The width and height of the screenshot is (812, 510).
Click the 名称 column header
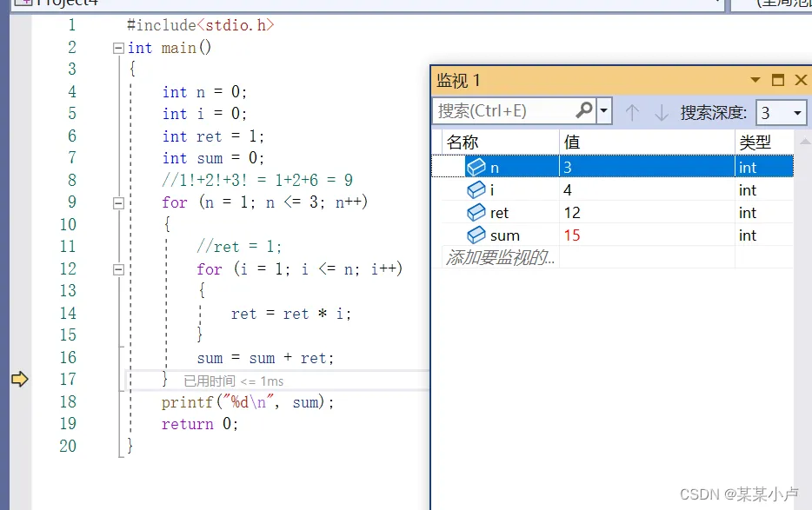click(501, 142)
